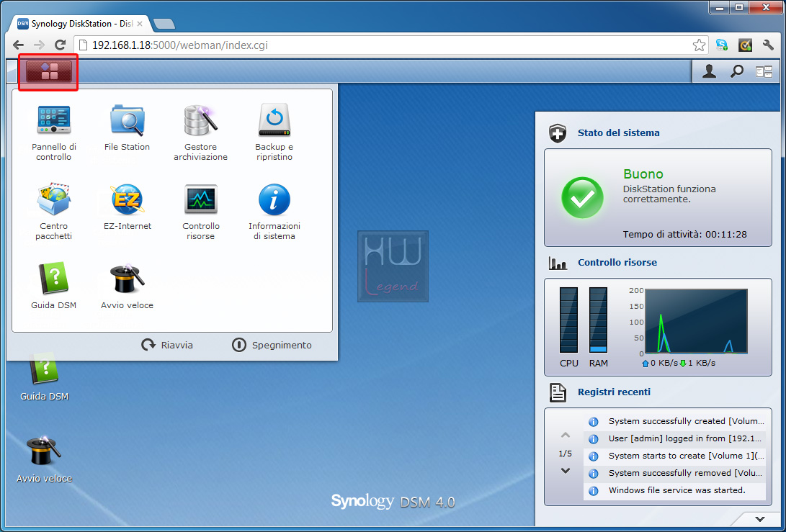This screenshot has height=532, width=786.
Task: Select 'System successfully created' log entry
Action: pos(675,421)
